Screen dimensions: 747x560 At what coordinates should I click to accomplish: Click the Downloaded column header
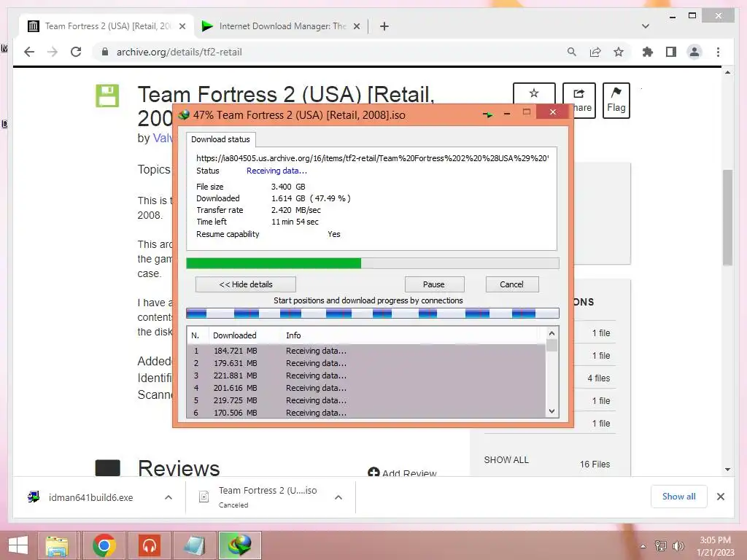[x=234, y=335]
